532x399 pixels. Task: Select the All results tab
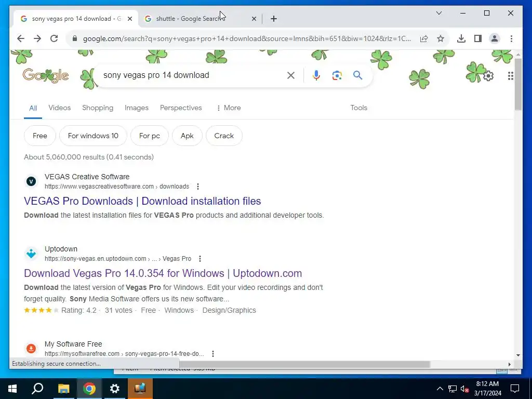click(x=33, y=108)
